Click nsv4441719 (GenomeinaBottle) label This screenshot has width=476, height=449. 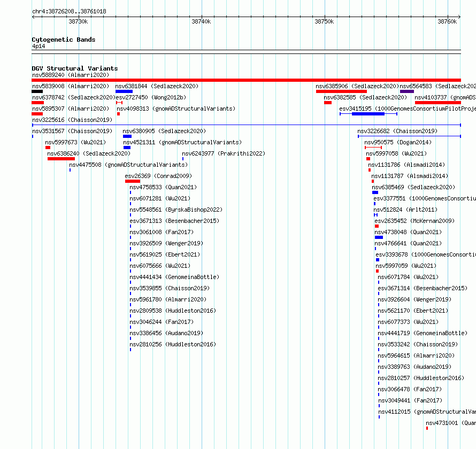pos(423,333)
